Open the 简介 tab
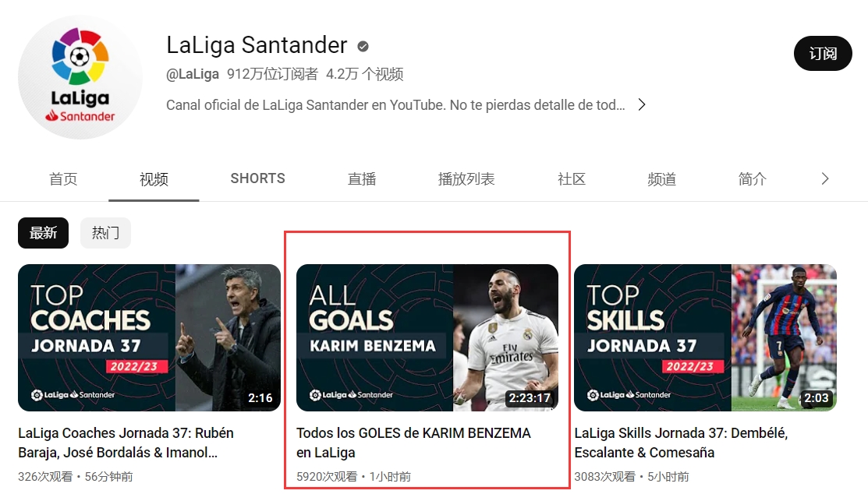The height and width of the screenshot is (494, 868). click(753, 178)
